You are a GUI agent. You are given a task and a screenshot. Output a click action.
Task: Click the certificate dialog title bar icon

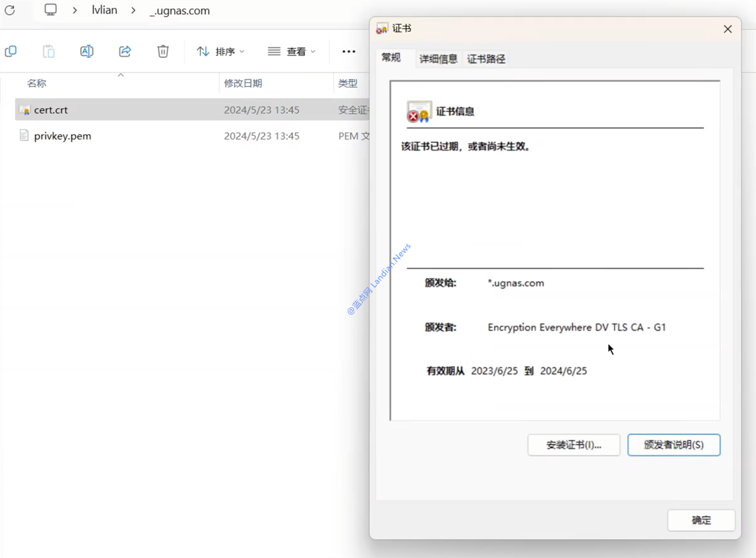pos(382,29)
